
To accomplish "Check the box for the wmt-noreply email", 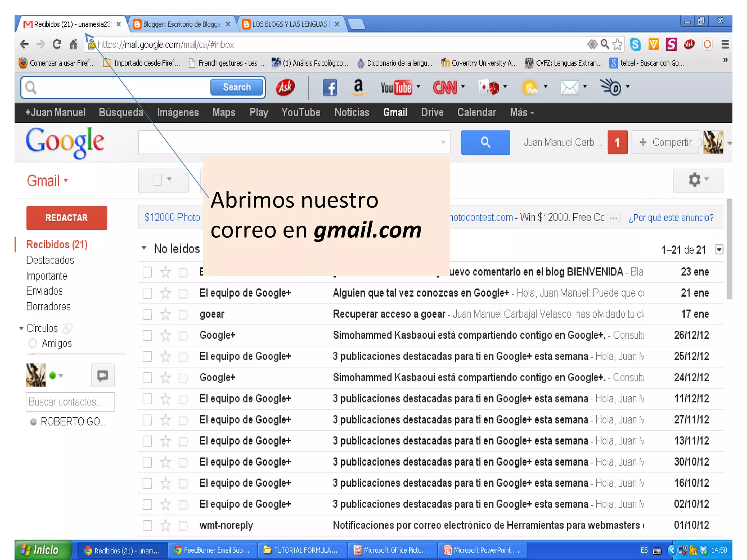I will 147,525.
